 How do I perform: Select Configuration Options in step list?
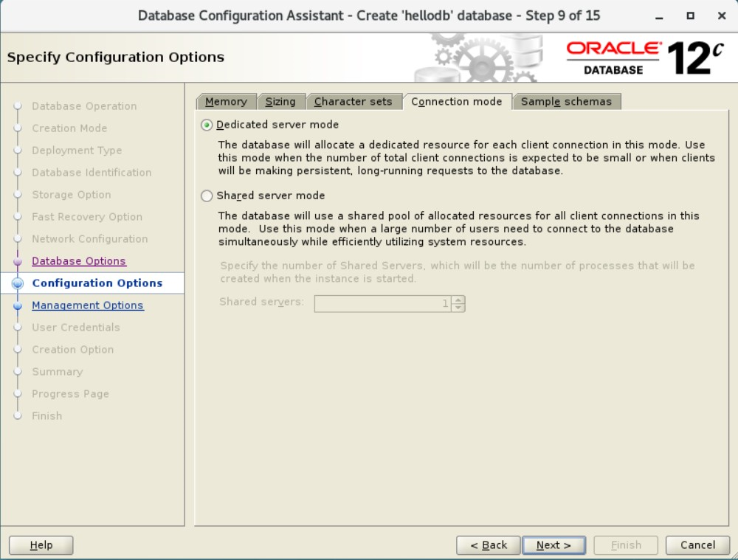[97, 283]
